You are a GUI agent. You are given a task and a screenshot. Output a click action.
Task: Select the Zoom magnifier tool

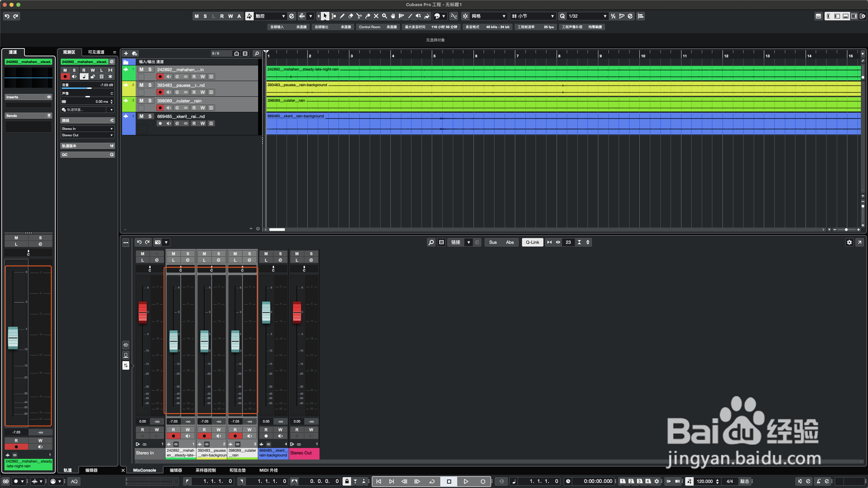pyautogui.click(x=384, y=16)
